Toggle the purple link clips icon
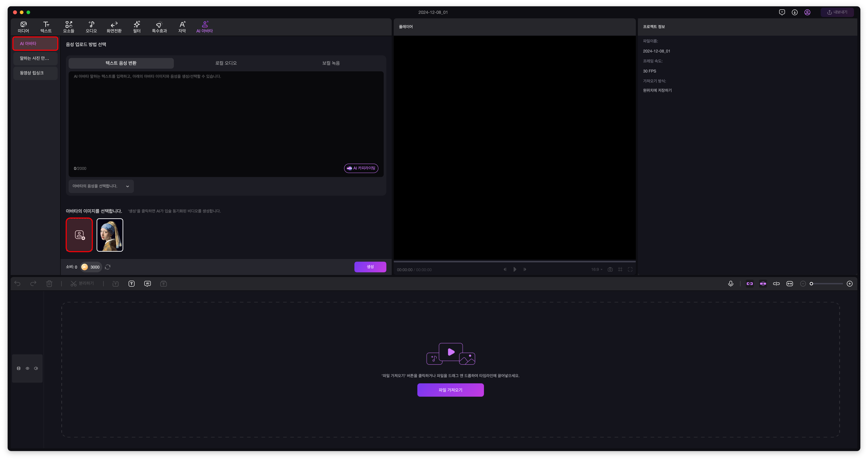 point(749,284)
